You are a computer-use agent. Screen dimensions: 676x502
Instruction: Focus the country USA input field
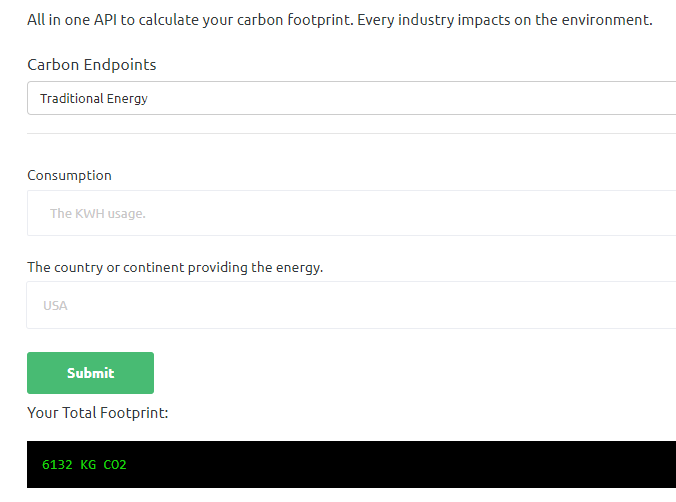351,305
